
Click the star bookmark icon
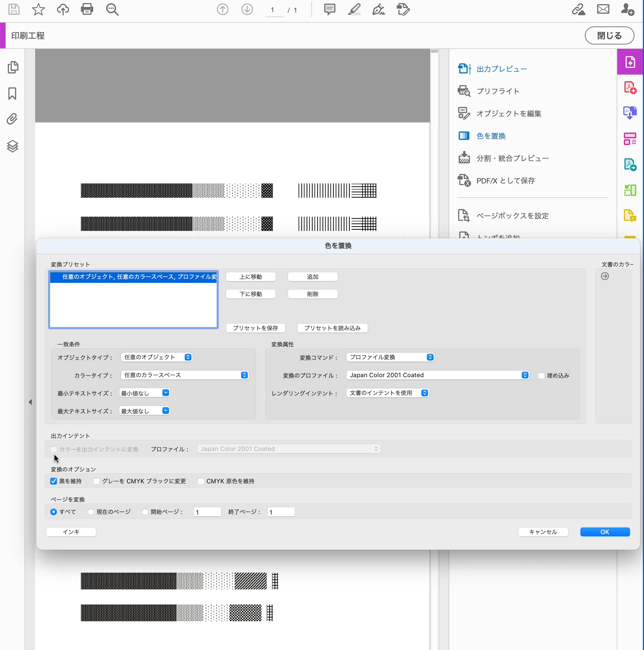pyautogui.click(x=38, y=9)
